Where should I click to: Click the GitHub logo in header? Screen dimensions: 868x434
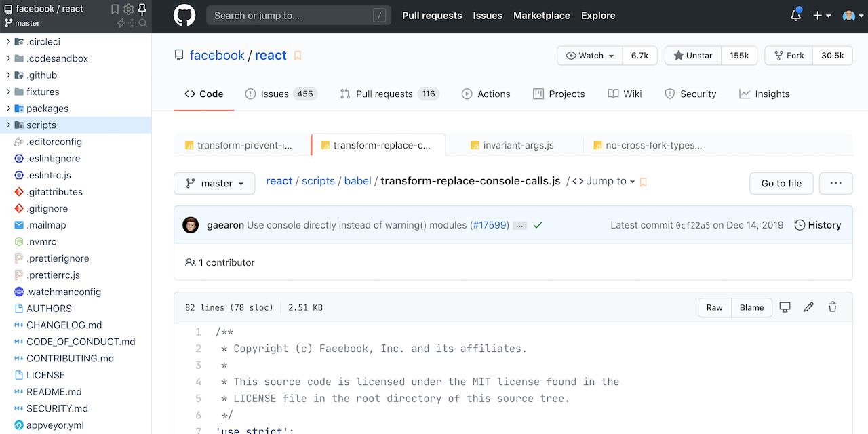(x=184, y=16)
